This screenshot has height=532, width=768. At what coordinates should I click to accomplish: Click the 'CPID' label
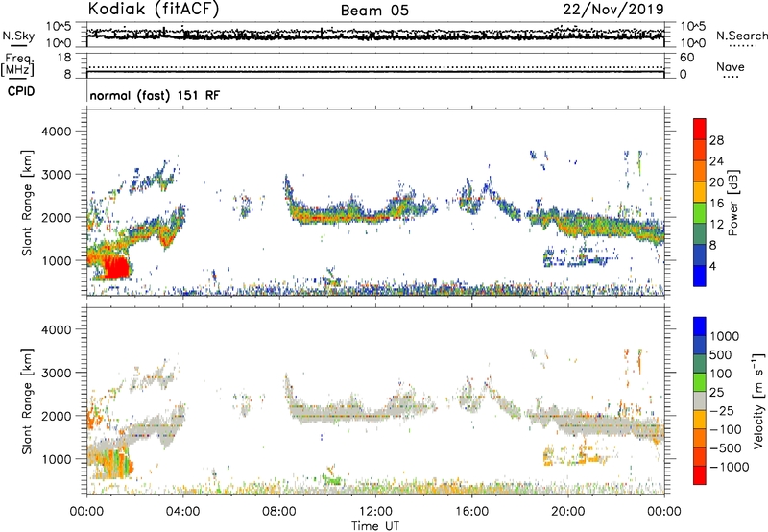(x=21, y=91)
